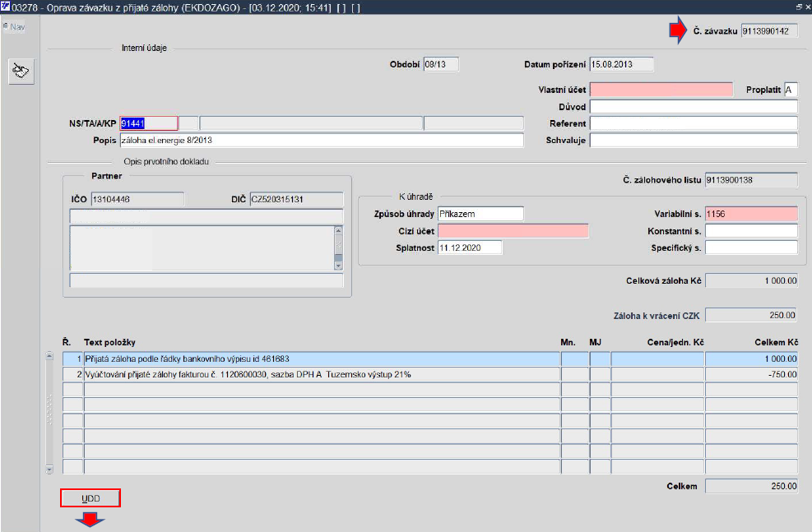The height and width of the screenshot is (532, 812).
Task: Click the Proplatit field containing A
Action: tap(791, 90)
